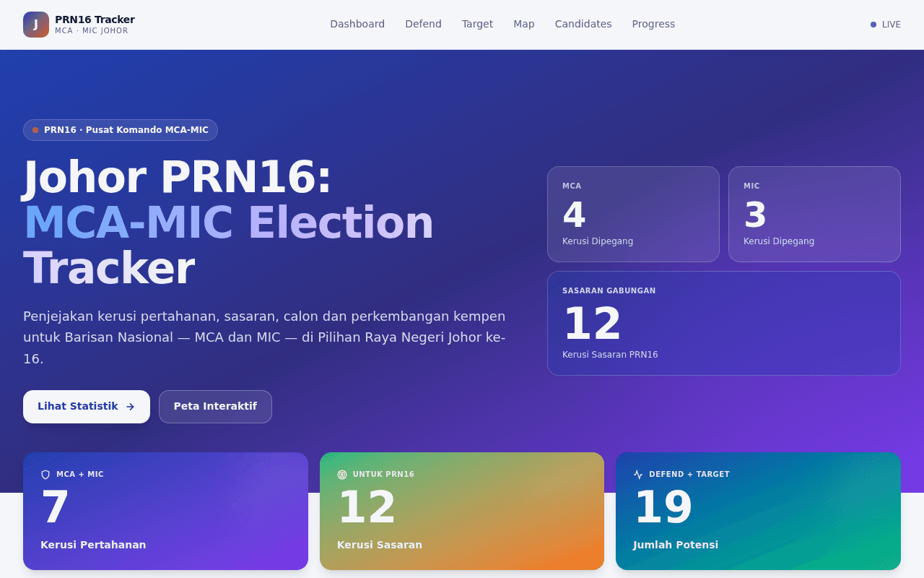Click the LIVE label text
This screenshot has width=924, height=578.
pos(892,25)
